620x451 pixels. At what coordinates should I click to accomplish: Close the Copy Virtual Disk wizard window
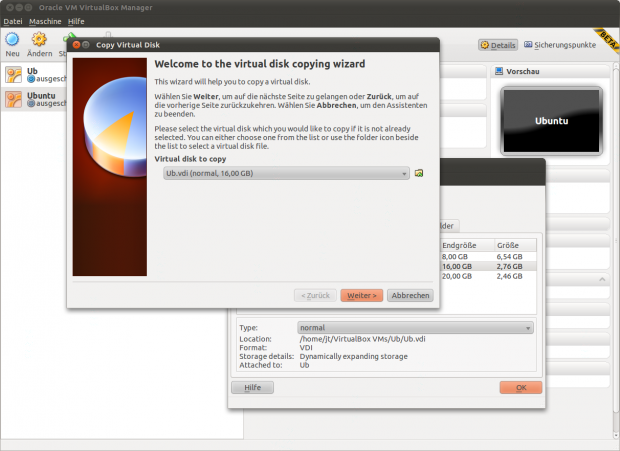76,45
